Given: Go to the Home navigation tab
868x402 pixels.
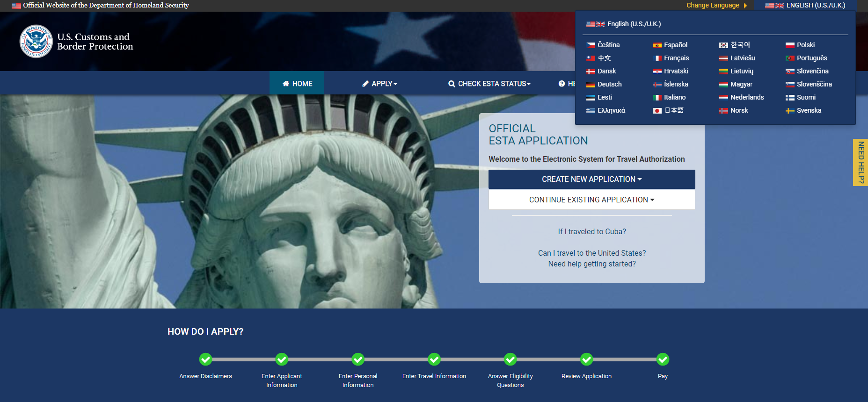Looking at the screenshot, I should (297, 83).
